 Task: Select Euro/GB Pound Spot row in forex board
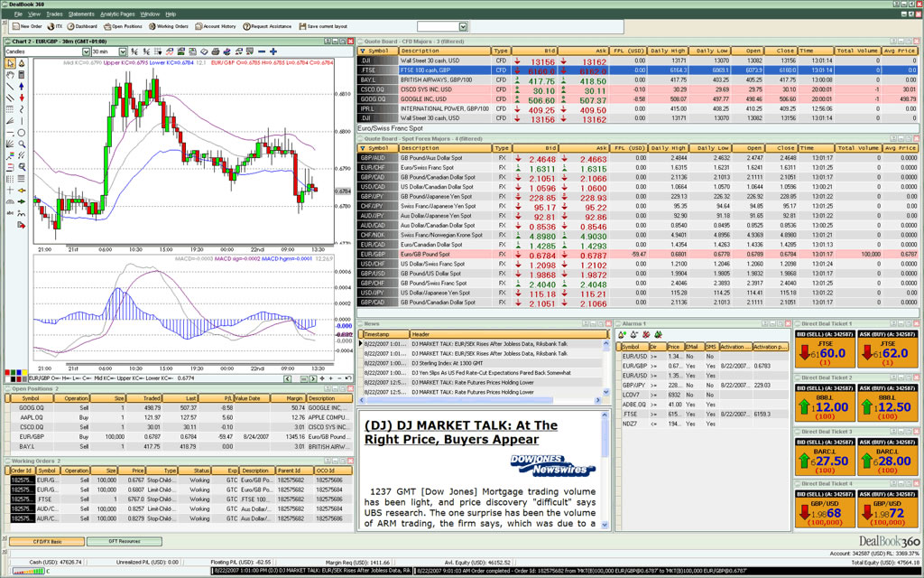638,254
